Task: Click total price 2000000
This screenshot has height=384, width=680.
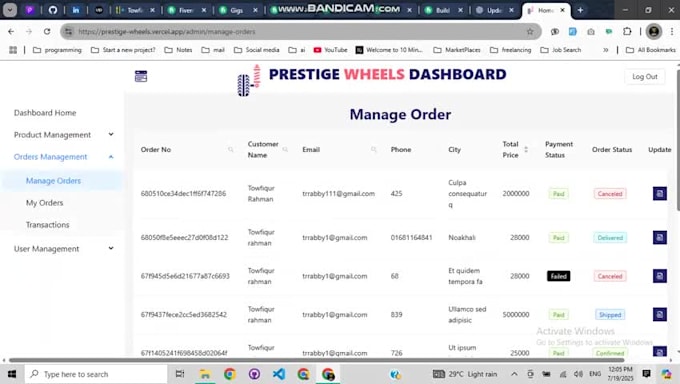Action: tap(516, 194)
